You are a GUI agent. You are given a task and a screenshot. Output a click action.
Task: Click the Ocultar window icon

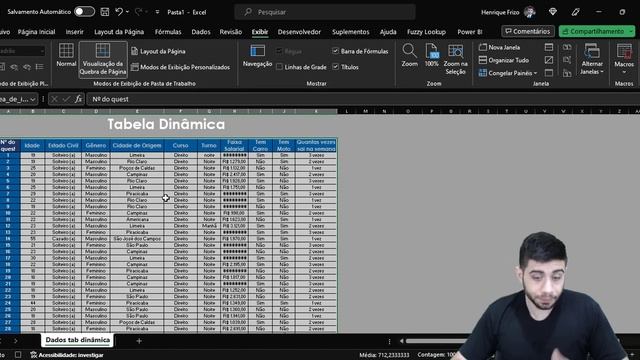(549, 60)
